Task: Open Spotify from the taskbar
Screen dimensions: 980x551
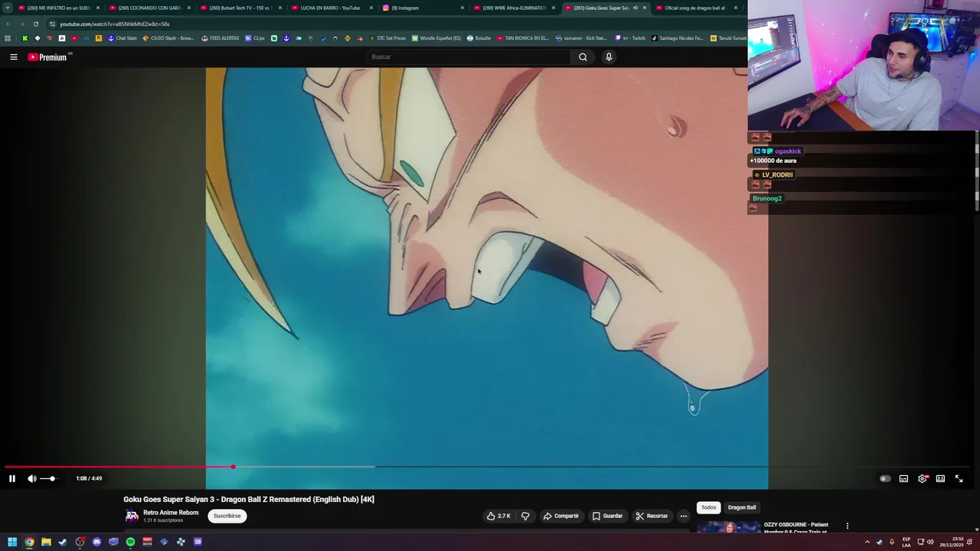Action: pyautogui.click(x=130, y=542)
